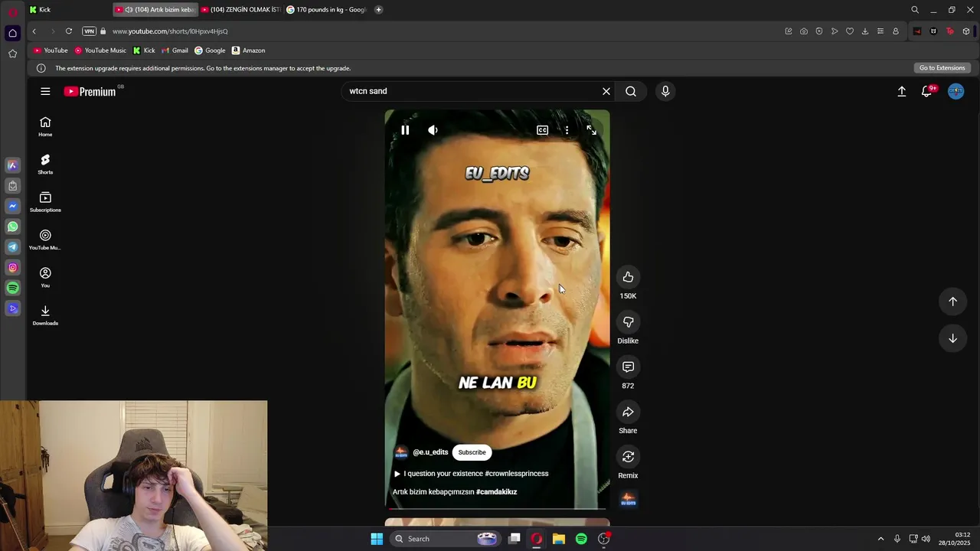The width and height of the screenshot is (980, 551).
Task: Open YouTube notifications bell
Action: tap(927, 91)
